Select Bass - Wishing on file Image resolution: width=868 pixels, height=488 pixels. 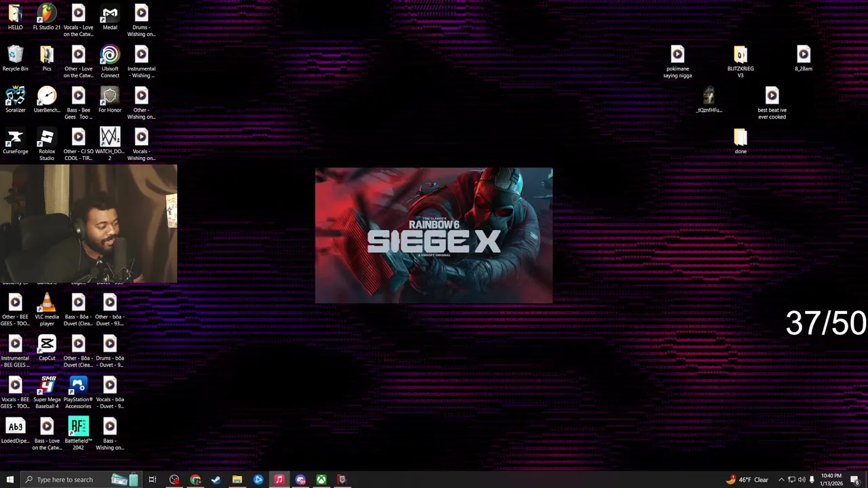click(110, 434)
